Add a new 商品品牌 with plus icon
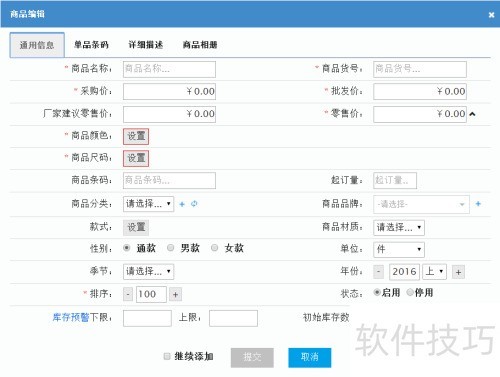This screenshot has height=377, width=500. click(x=478, y=204)
